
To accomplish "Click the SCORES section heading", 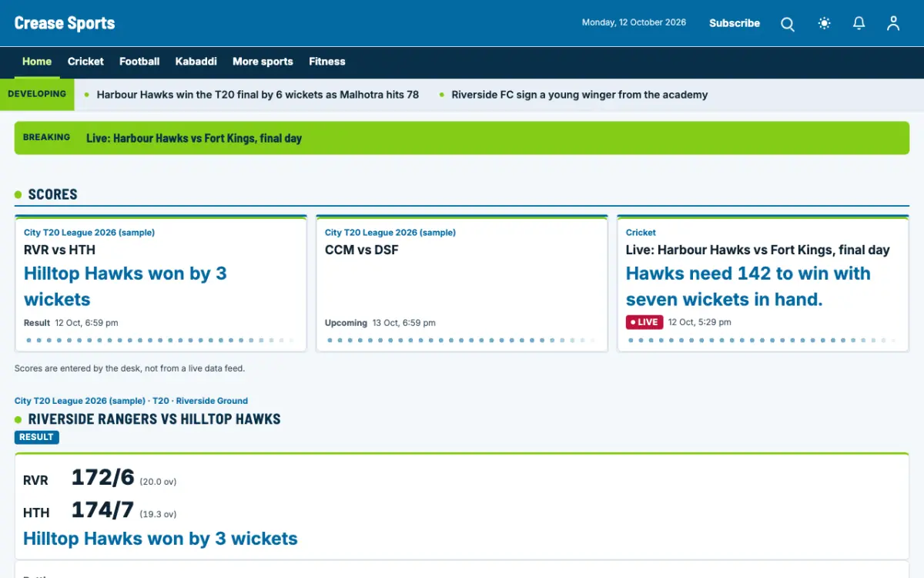I will pos(53,194).
